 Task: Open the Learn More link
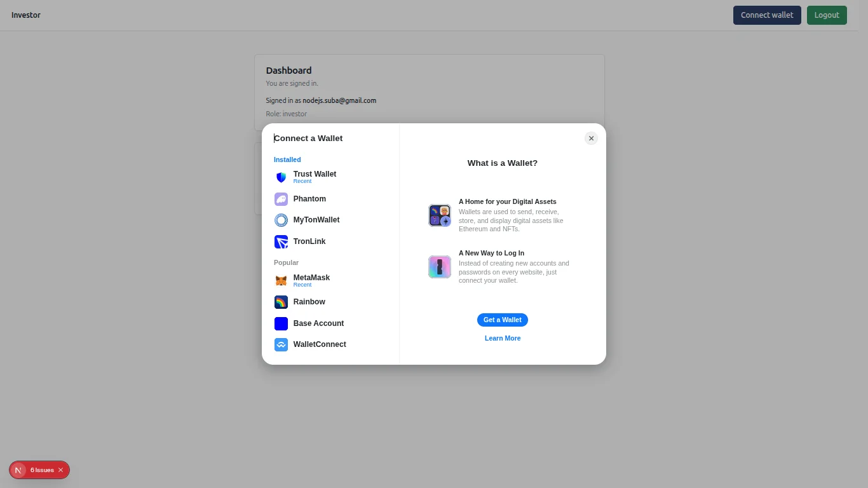coord(503,338)
